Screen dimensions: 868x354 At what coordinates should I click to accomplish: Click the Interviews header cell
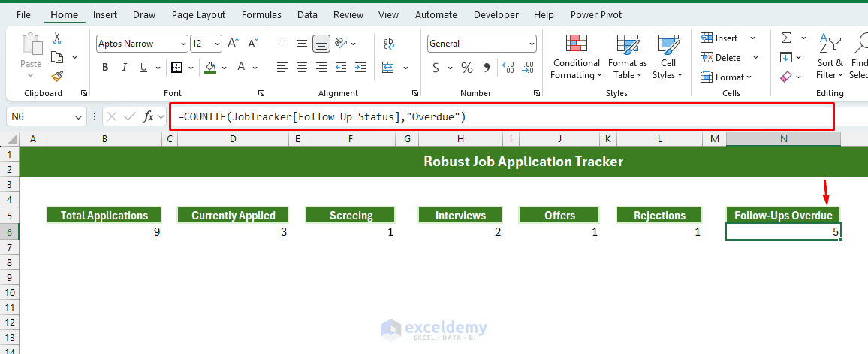click(460, 216)
